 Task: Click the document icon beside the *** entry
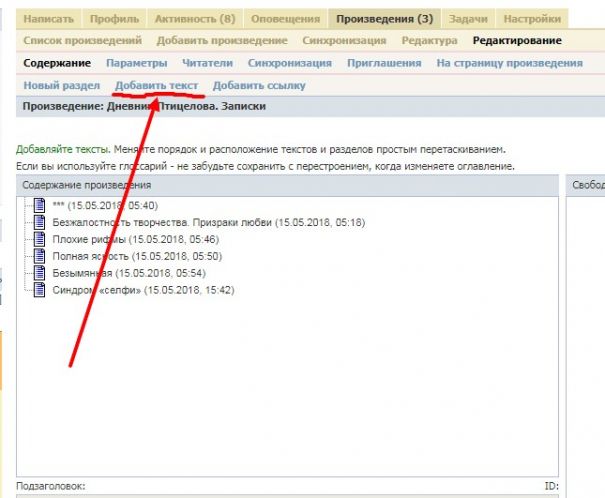point(41,205)
